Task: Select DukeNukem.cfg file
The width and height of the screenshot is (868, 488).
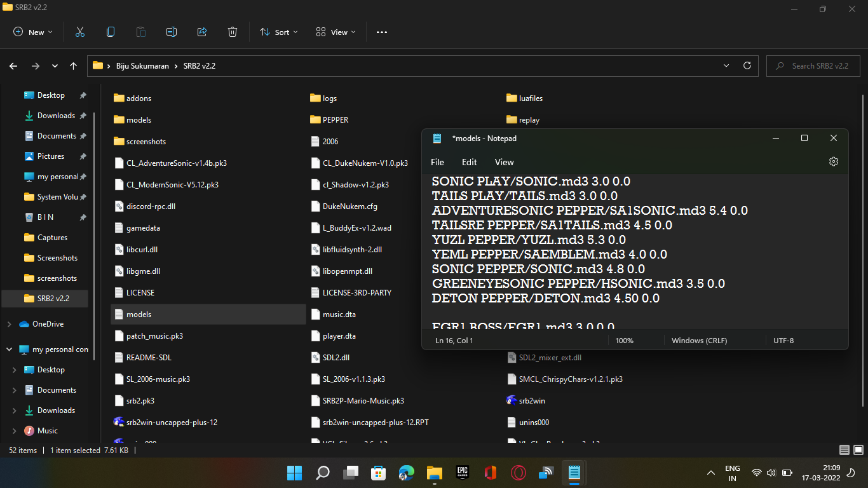Action: tap(344, 206)
